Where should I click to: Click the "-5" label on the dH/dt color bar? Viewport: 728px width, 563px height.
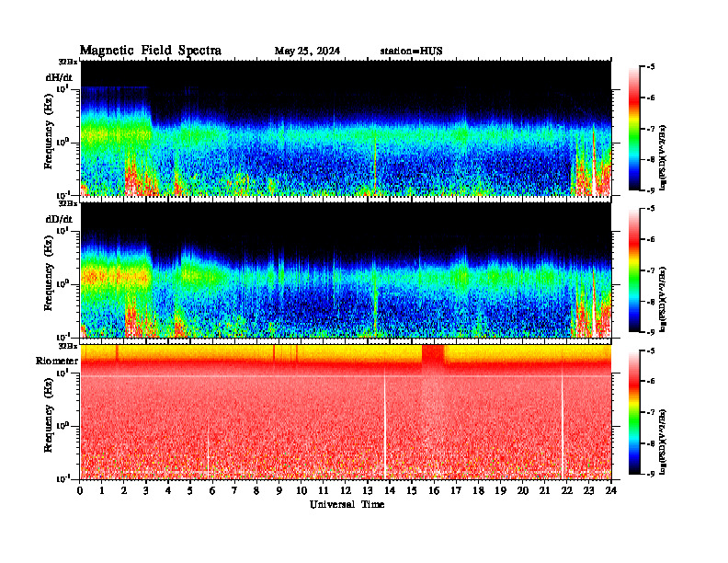point(651,67)
